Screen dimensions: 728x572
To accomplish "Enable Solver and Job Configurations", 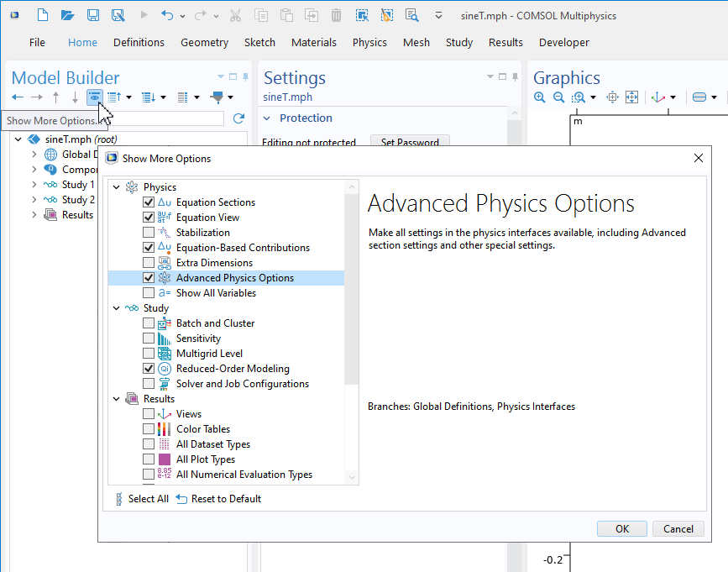I will tap(149, 384).
